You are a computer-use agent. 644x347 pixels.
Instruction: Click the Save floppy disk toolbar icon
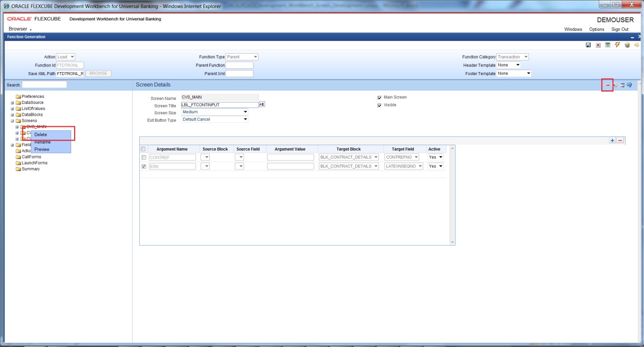tap(588, 45)
